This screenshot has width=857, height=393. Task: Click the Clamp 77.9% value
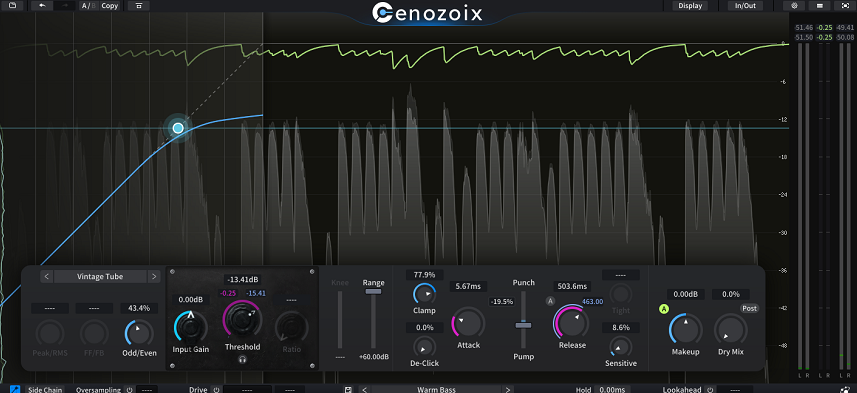[425, 275]
